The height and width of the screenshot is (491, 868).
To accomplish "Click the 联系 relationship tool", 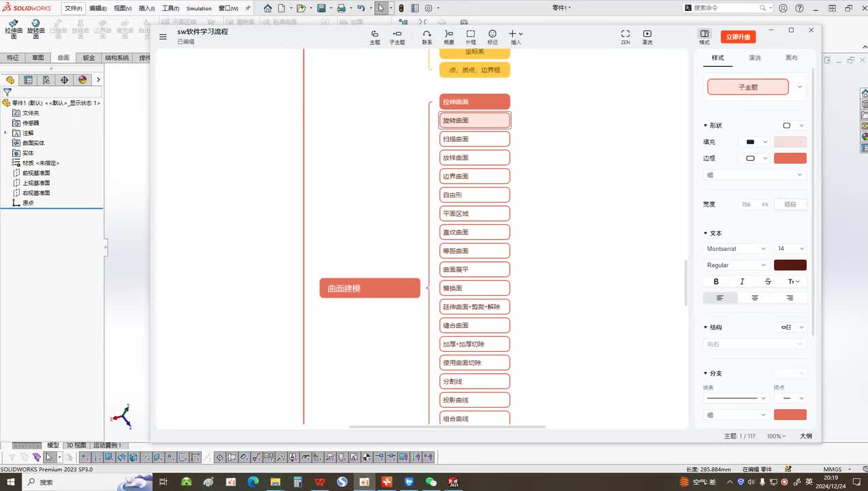I will point(427,37).
